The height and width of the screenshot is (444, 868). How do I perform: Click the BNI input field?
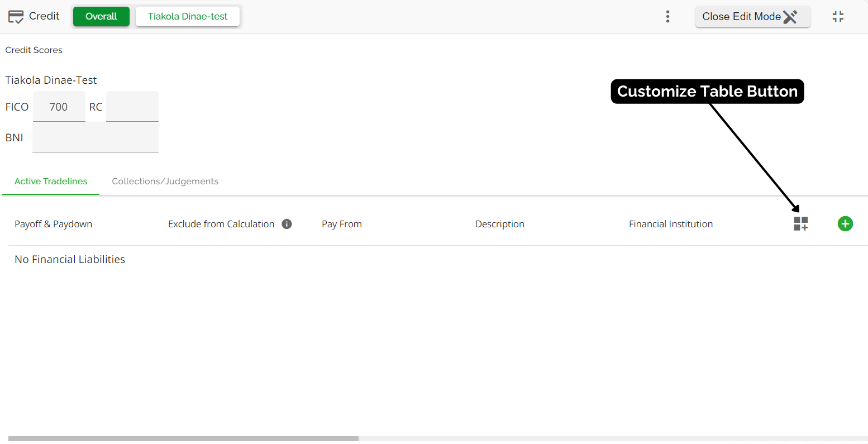pos(96,137)
